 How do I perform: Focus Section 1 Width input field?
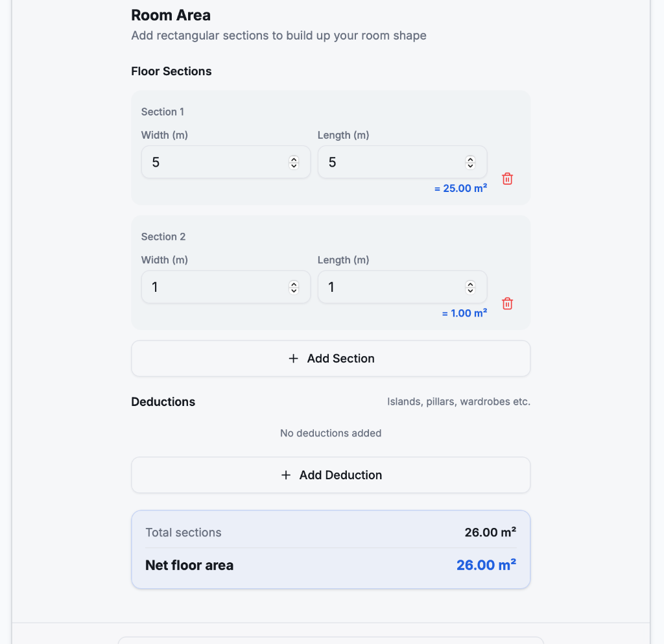pyautogui.click(x=226, y=162)
